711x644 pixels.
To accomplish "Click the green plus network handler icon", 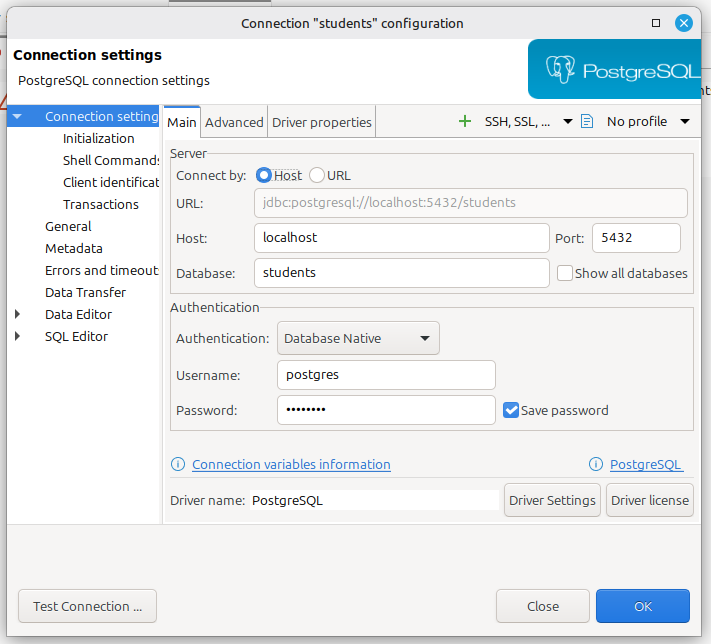I will click(464, 121).
